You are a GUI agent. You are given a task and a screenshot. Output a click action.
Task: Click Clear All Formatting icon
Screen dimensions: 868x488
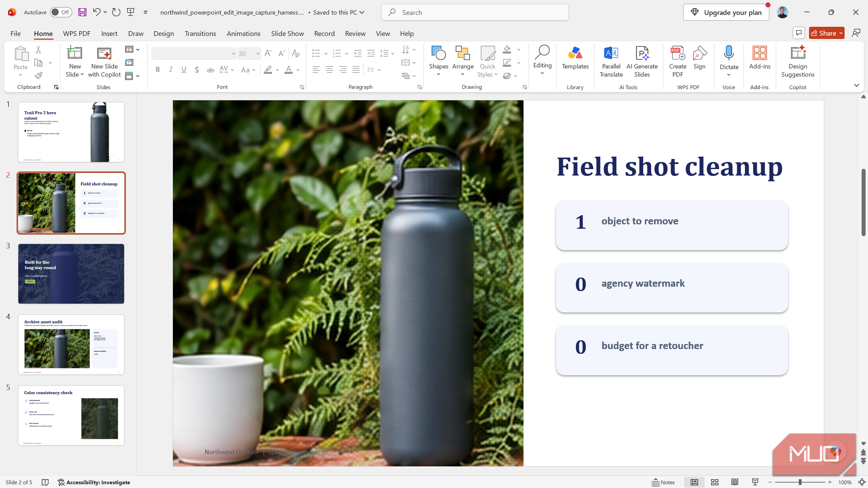(296, 53)
